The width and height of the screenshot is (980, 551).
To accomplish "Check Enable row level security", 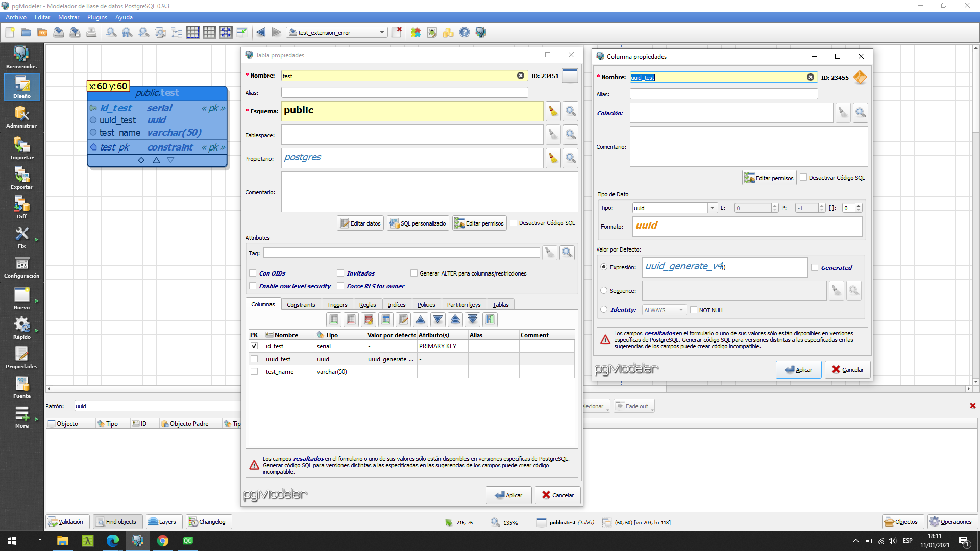I will coord(253,286).
